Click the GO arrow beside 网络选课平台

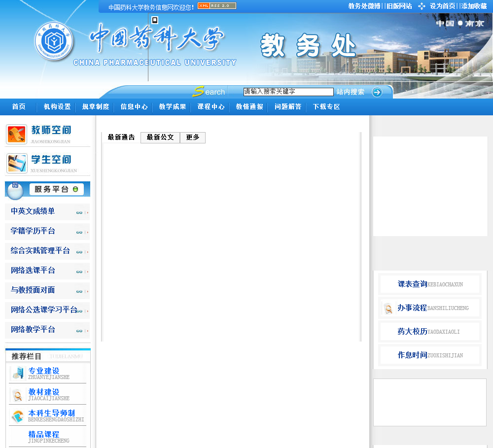click(x=82, y=272)
